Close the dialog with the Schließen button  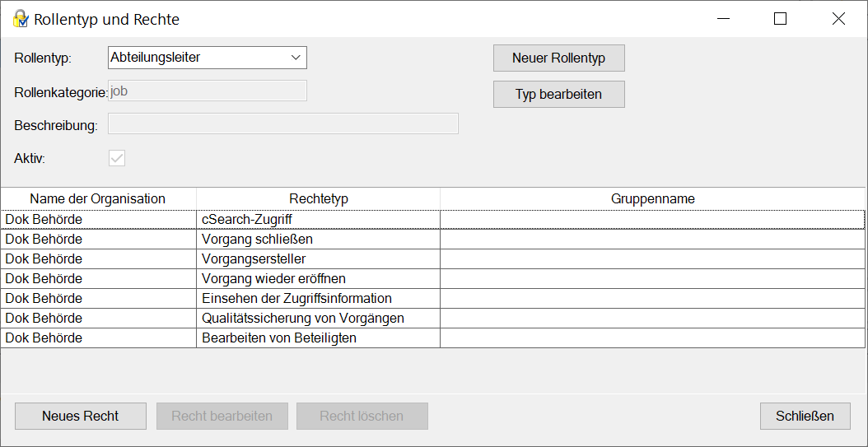[x=805, y=416]
